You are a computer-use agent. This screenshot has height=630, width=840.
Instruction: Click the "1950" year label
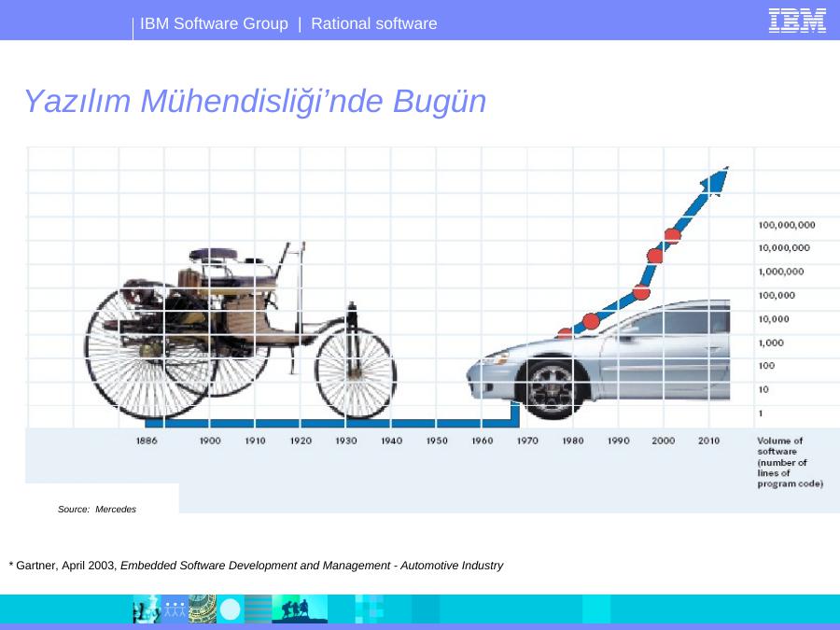437,441
